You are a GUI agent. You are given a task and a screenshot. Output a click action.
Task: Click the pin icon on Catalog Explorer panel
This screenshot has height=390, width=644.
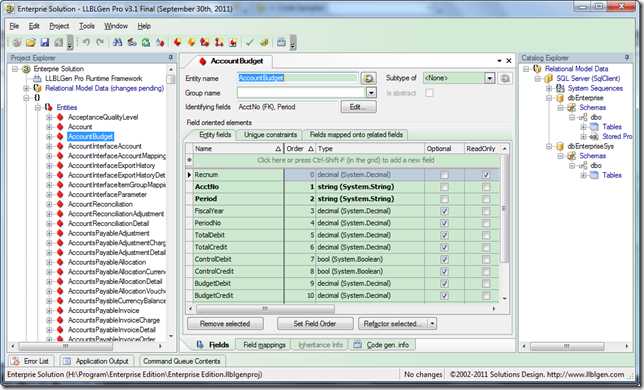tap(627, 58)
